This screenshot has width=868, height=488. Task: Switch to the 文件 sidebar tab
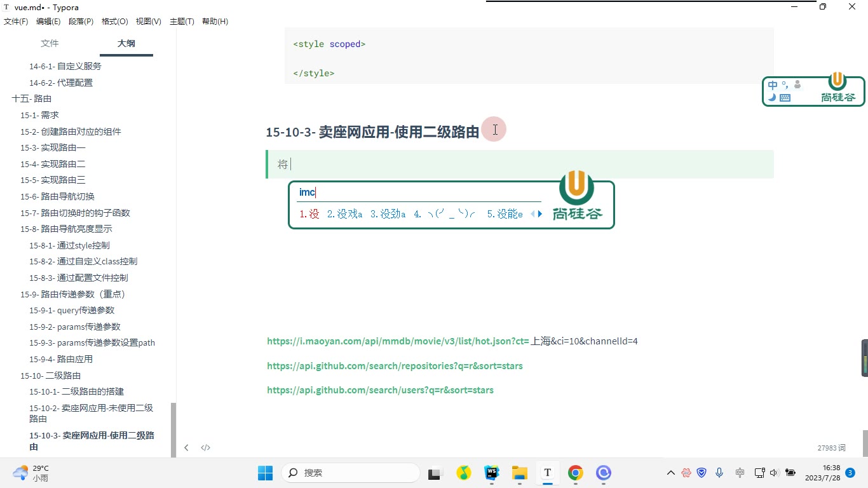pyautogui.click(x=50, y=43)
